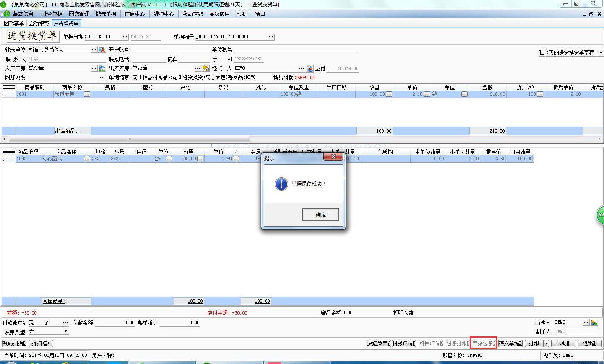
Task: Open the 发票类型 dropdown
Action: coord(65,331)
